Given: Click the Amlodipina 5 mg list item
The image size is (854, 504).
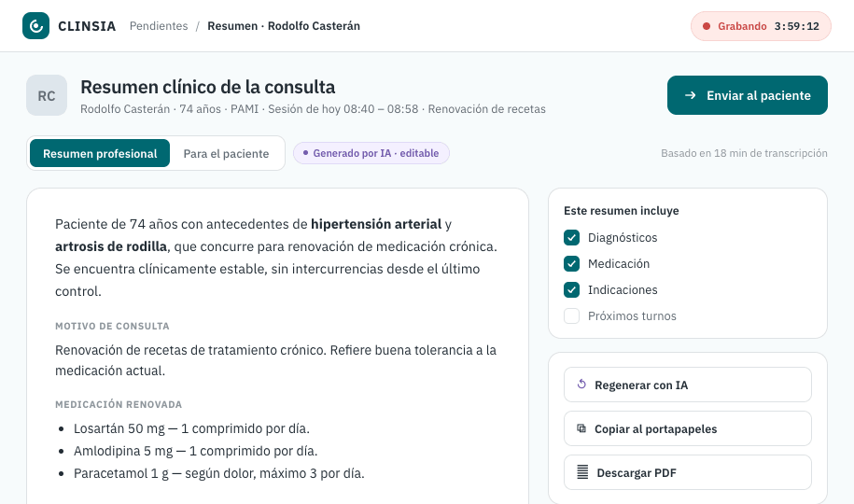Looking at the screenshot, I should click(x=195, y=451).
